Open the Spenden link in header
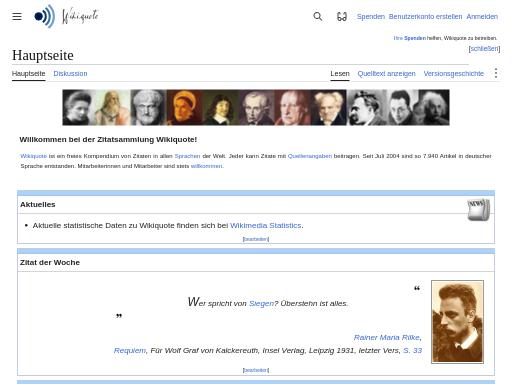This screenshot has width=512, height=384. [371, 16]
